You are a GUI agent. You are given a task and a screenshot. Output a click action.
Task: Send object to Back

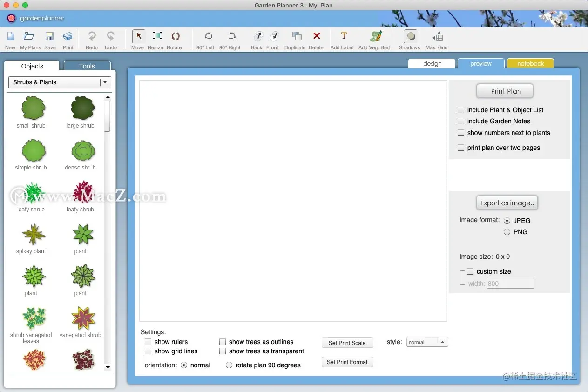click(x=257, y=36)
